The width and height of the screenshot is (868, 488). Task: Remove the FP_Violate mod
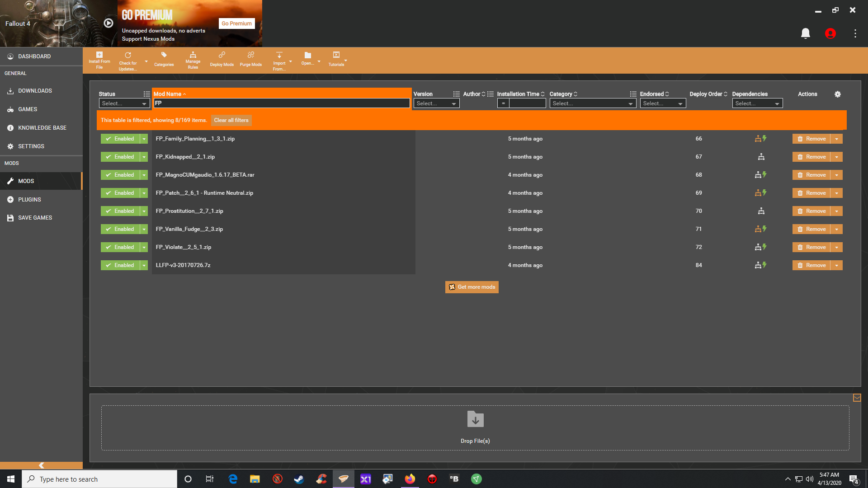(811, 247)
